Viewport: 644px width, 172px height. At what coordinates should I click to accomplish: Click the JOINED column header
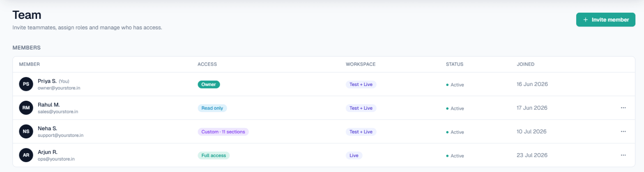click(525, 64)
